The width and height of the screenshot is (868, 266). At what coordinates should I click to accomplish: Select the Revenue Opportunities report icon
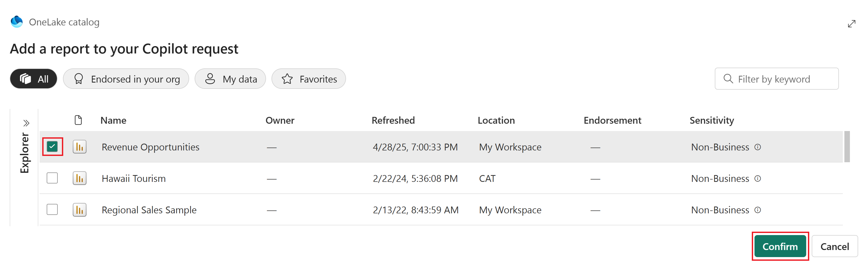click(79, 146)
